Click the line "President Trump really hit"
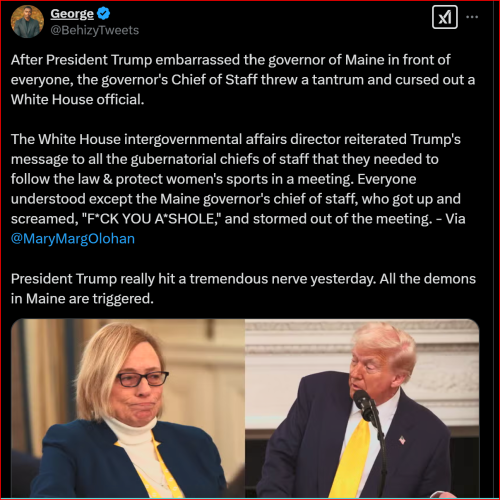The height and width of the screenshot is (500, 500). (243, 279)
